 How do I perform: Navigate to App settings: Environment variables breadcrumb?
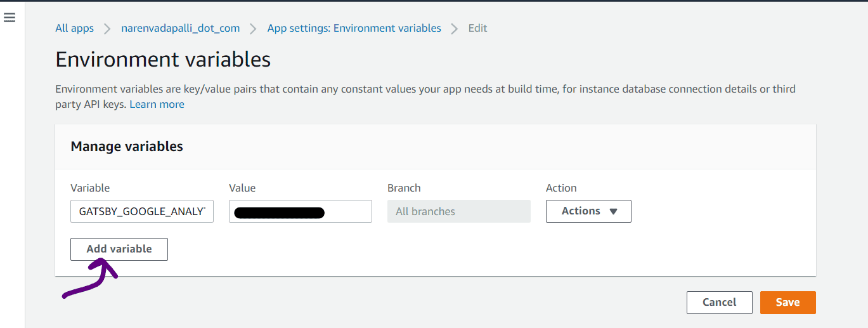coord(354,28)
